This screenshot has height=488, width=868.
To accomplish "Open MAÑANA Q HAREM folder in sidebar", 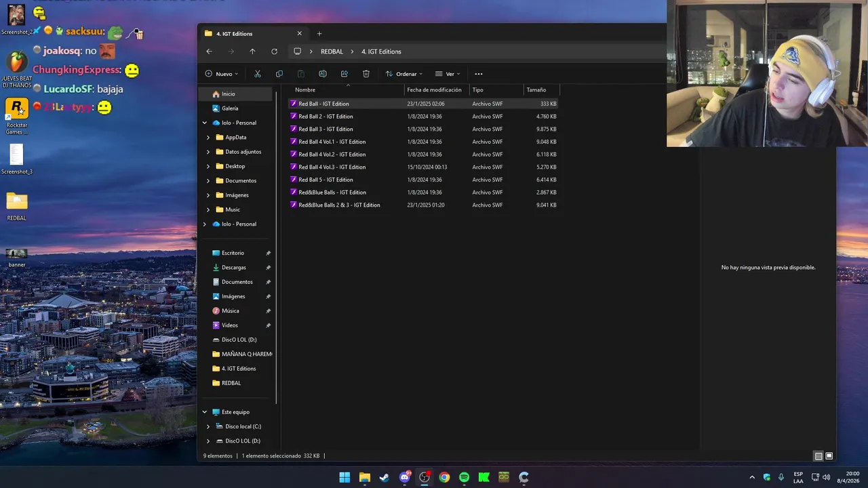I will pos(241,354).
